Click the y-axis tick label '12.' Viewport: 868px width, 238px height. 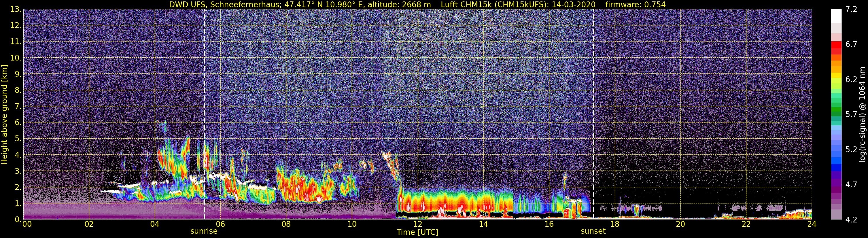click(x=16, y=26)
